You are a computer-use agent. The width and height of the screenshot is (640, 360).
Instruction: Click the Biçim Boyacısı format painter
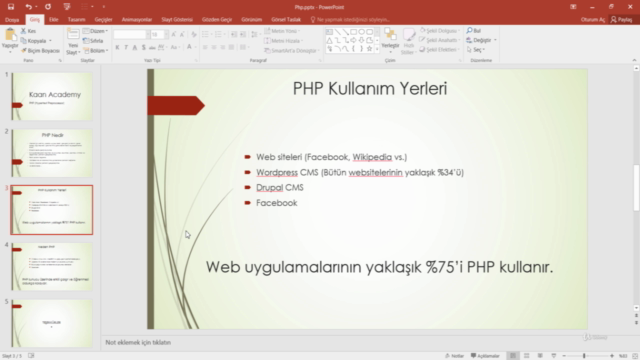[40, 51]
